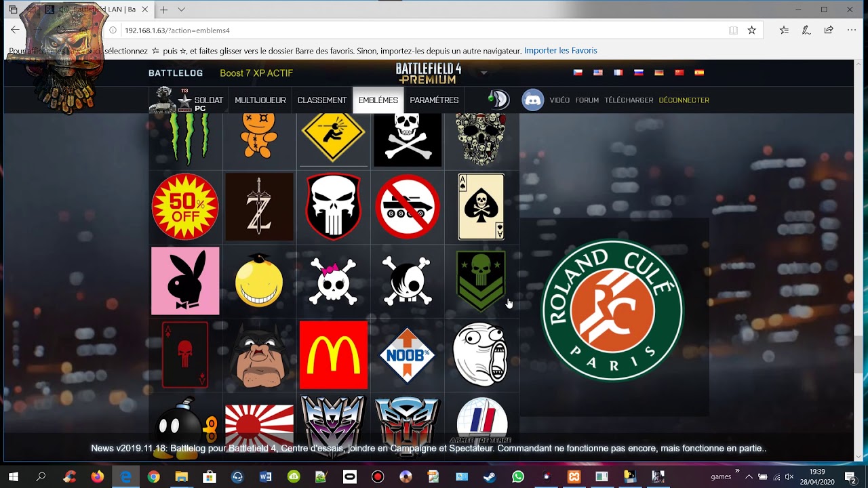Open Edge favorites hub icon

pyautogui.click(x=784, y=30)
